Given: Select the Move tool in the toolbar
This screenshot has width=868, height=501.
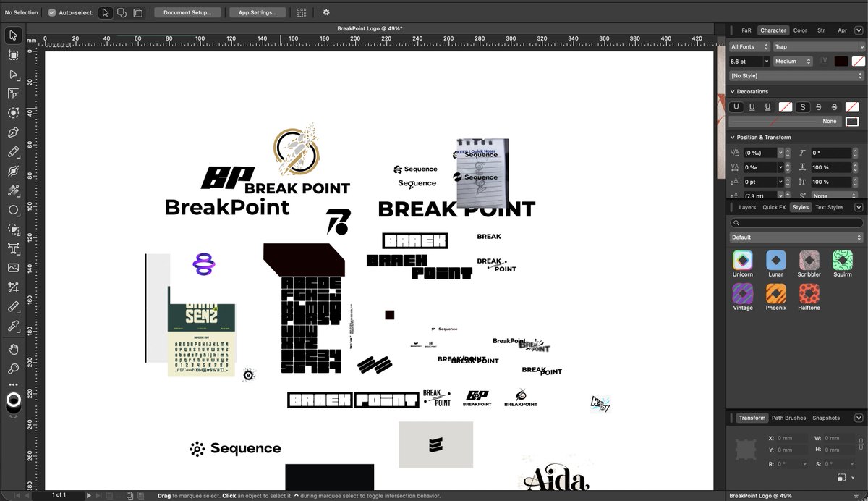Looking at the screenshot, I should (x=13, y=35).
